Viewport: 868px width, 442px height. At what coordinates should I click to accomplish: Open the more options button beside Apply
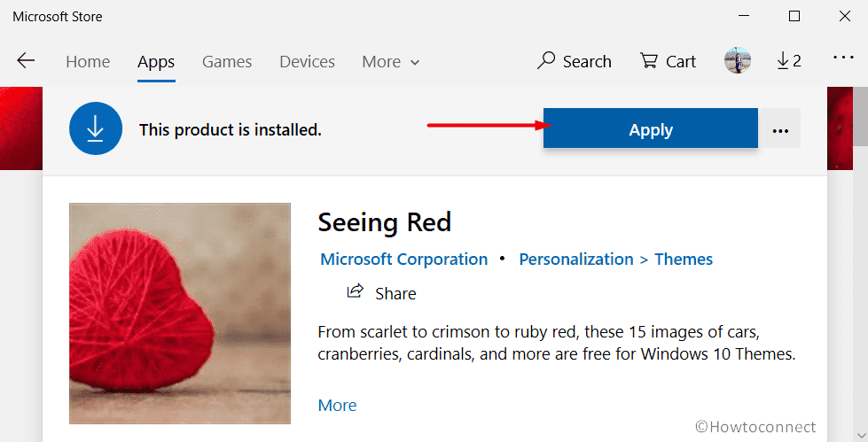(780, 129)
